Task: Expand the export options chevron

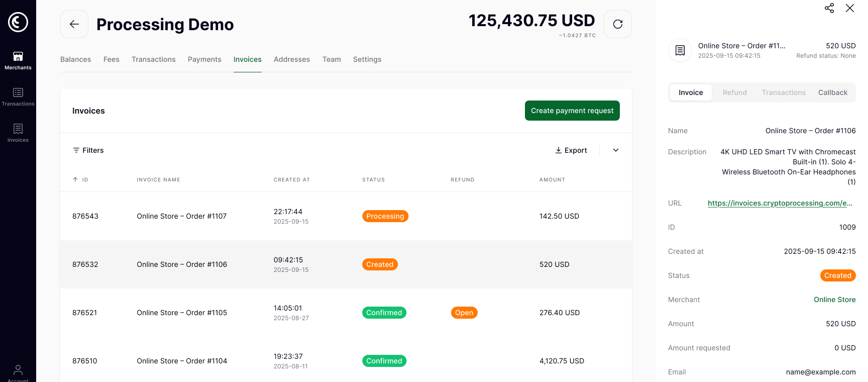Action: [616, 150]
